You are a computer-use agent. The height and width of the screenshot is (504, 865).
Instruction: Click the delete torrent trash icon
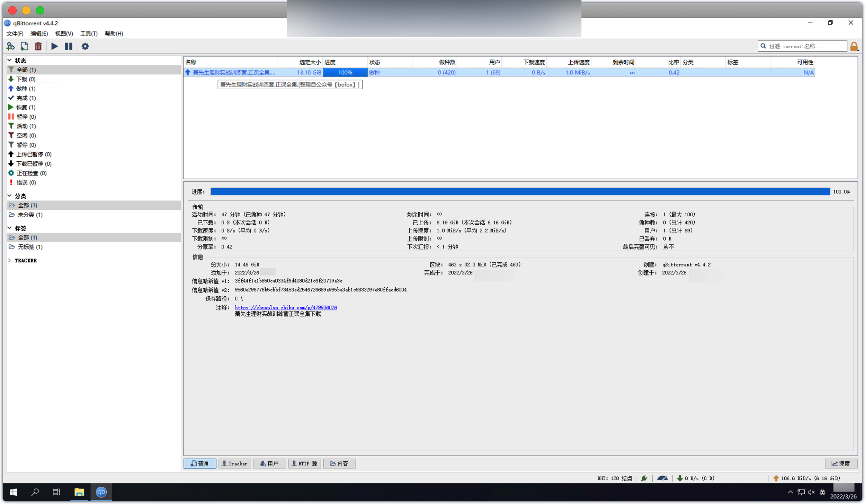tap(38, 46)
